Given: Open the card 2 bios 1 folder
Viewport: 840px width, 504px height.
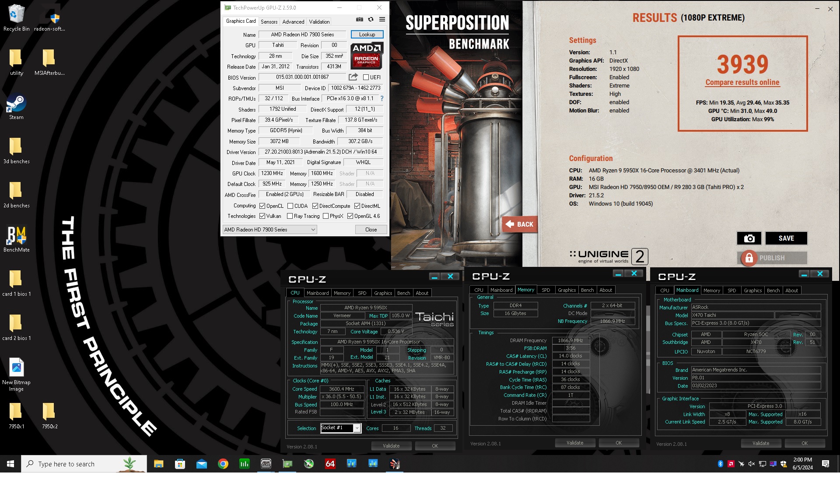Looking at the screenshot, I should pos(16,327).
